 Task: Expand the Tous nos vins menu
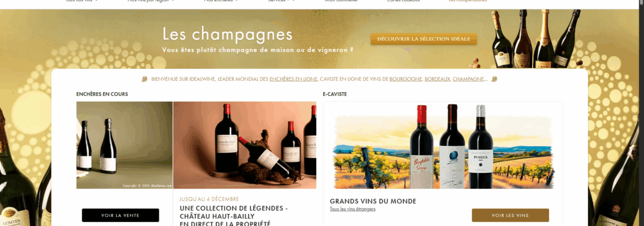point(82,1)
